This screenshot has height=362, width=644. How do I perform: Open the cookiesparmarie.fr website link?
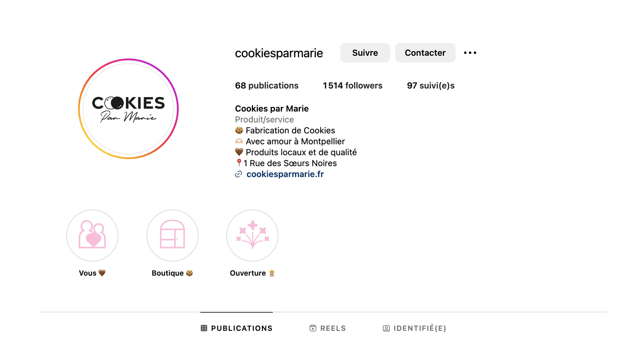[x=285, y=174]
